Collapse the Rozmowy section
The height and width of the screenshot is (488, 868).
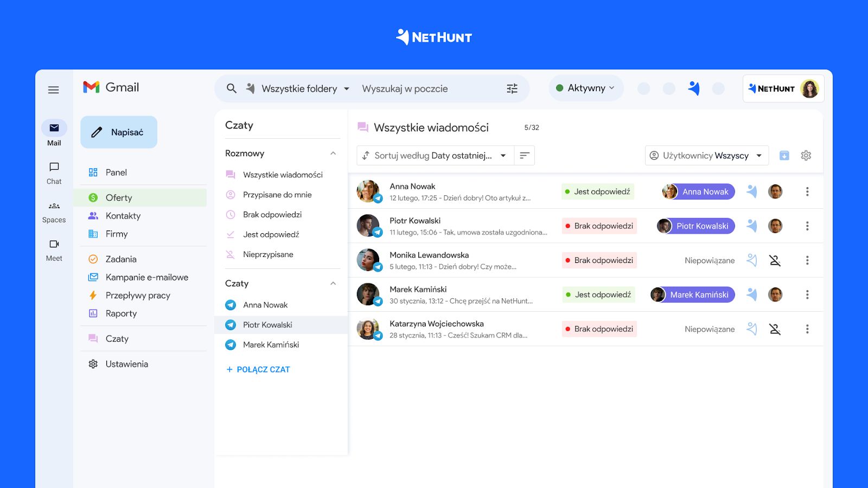point(333,153)
